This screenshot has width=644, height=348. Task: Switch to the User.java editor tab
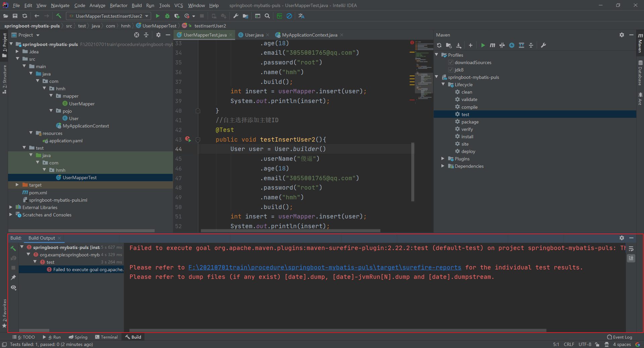pyautogui.click(x=253, y=35)
